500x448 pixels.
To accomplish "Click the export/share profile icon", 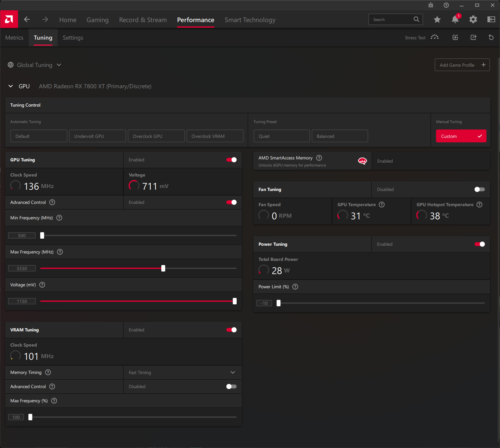I will (x=473, y=37).
